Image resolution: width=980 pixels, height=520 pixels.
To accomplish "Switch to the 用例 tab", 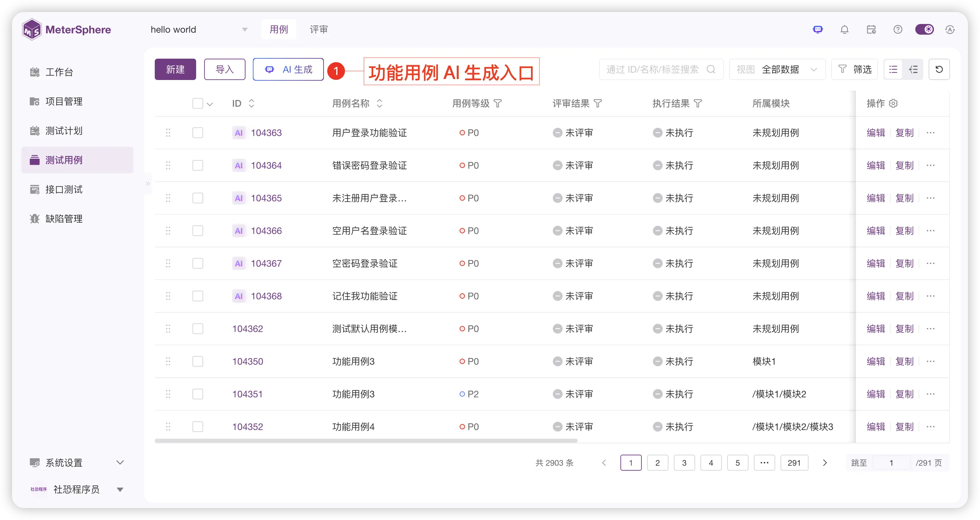I will [279, 30].
